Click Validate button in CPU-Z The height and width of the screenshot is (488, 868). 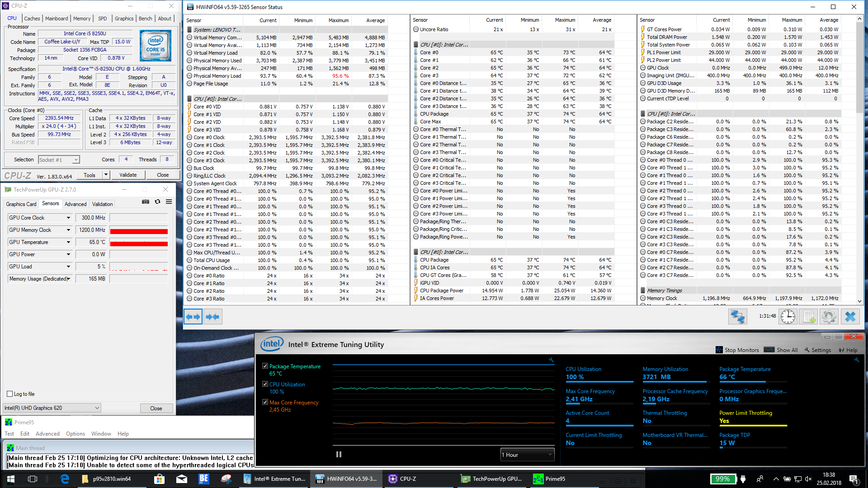[x=128, y=175]
